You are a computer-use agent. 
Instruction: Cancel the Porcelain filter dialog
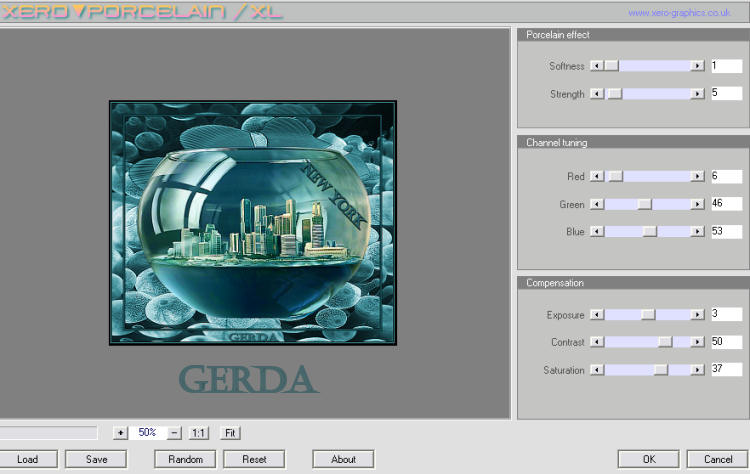point(717,459)
